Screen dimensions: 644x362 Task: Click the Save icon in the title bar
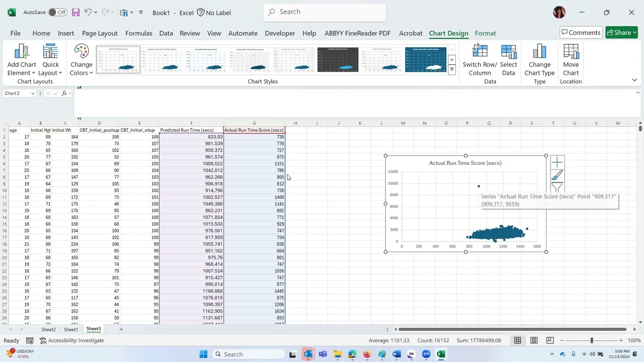tap(75, 12)
